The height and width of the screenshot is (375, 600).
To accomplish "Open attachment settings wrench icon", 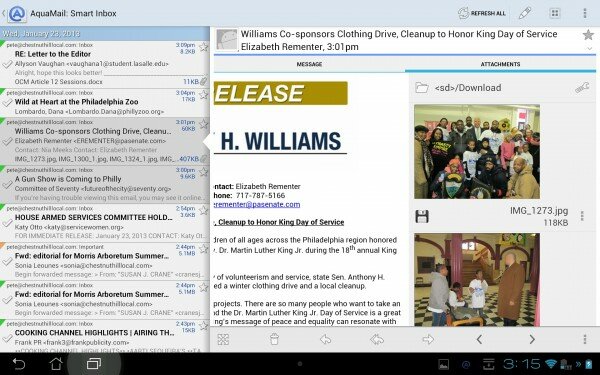I will click(x=582, y=88).
